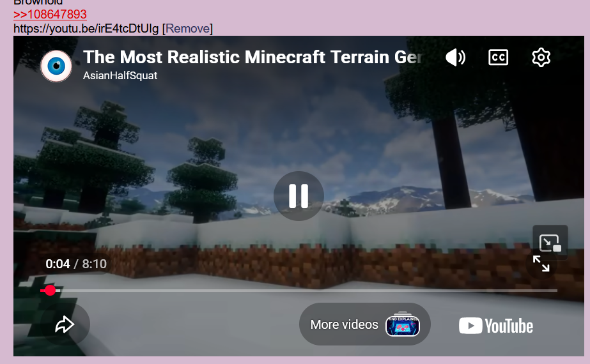This screenshot has width=590, height=364.
Task: Switch to the miniplayer view icon
Action: coord(550,243)
